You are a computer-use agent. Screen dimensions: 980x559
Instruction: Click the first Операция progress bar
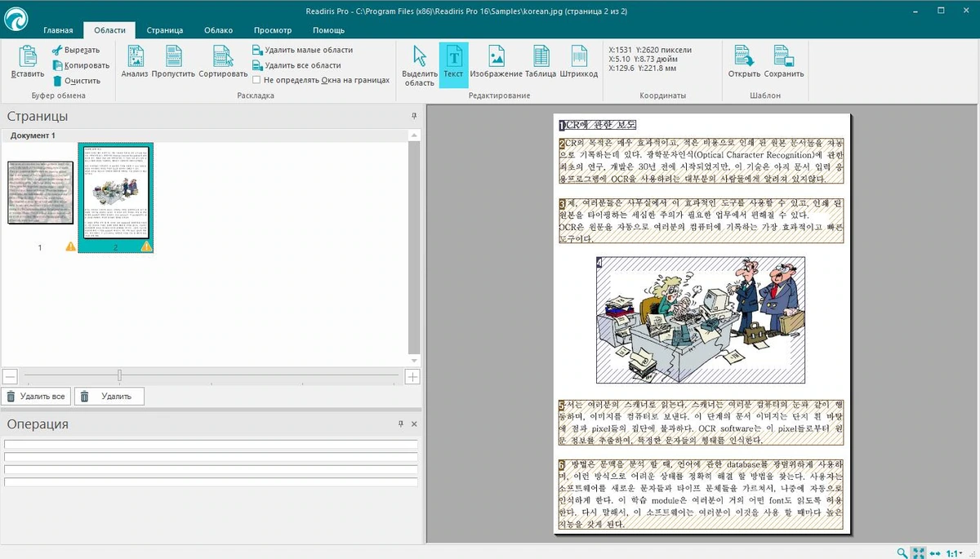pos(211,444)
